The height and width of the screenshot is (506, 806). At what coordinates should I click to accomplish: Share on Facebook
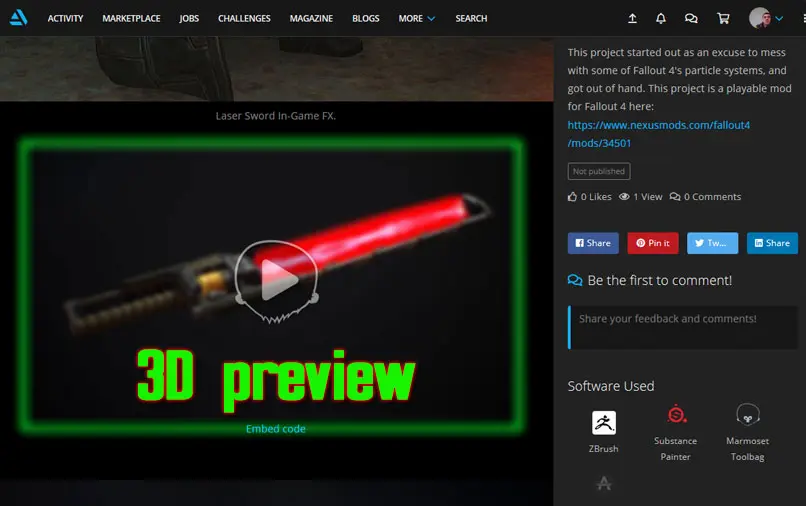point(593,243)
